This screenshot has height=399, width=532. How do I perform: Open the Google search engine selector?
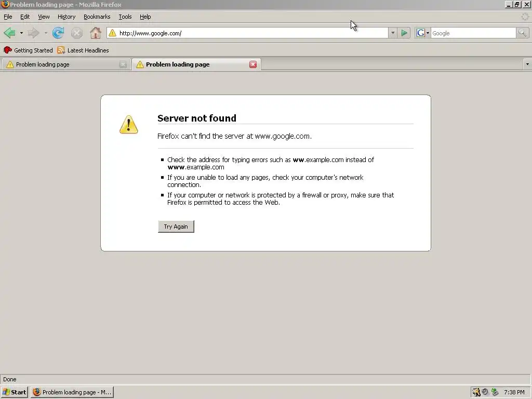[x=423, y=33]
